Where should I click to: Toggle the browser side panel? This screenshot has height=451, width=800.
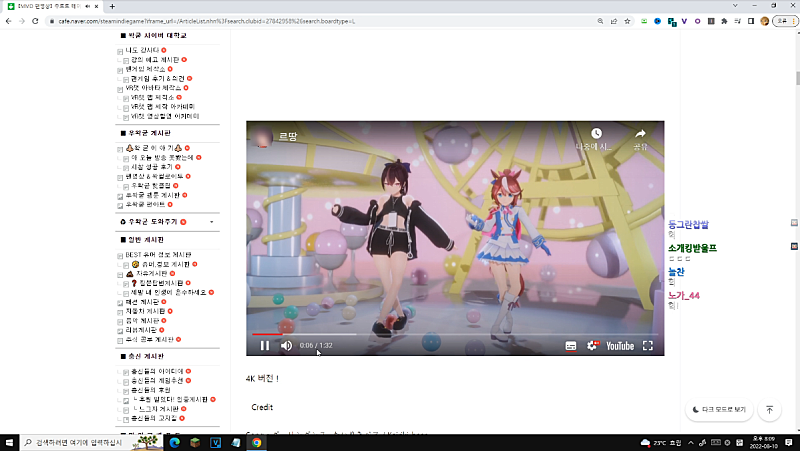pos(751,21)
